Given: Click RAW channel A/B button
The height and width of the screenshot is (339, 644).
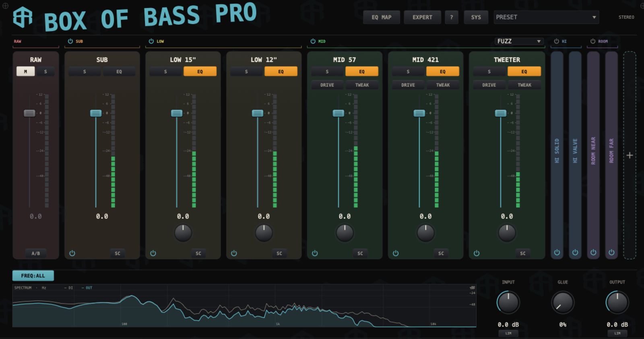Looking at the screenshot, I should pos(36,253).
